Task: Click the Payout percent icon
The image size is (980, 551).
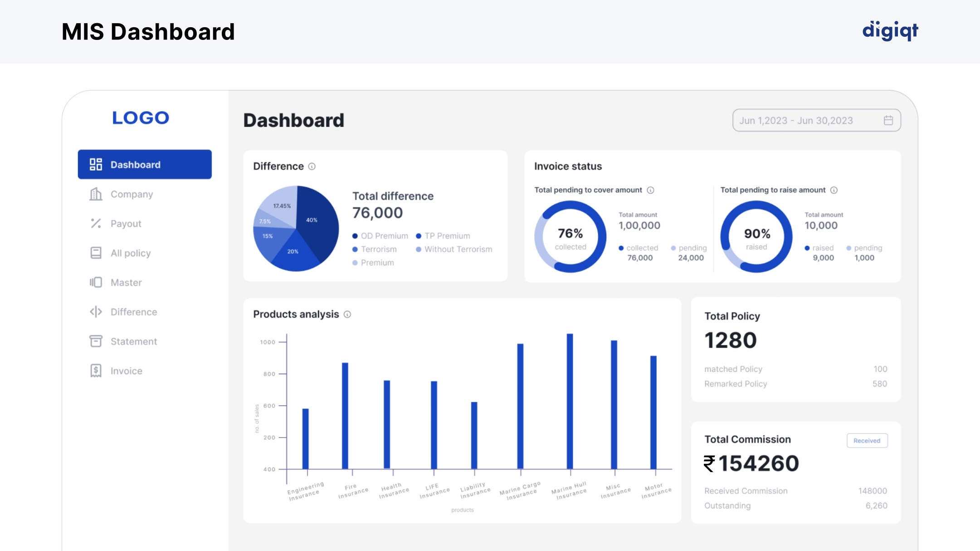Action: click(96, 224)
